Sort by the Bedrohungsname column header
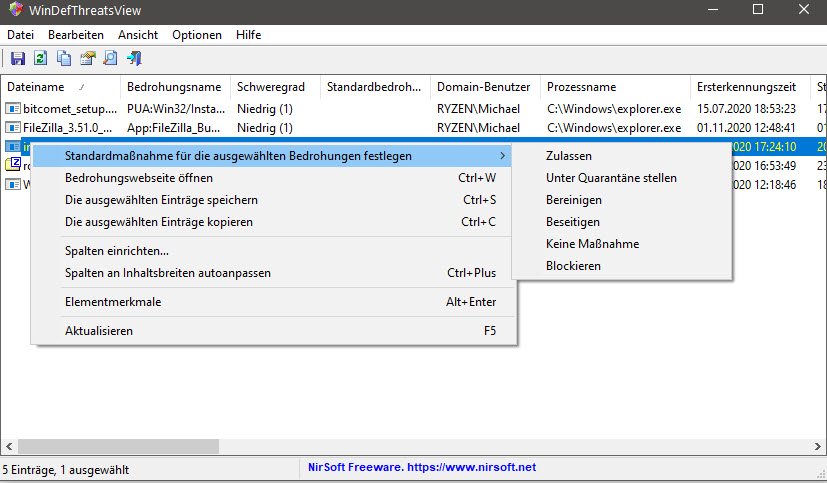The image size is (827, 483). [x=175, y=87]
